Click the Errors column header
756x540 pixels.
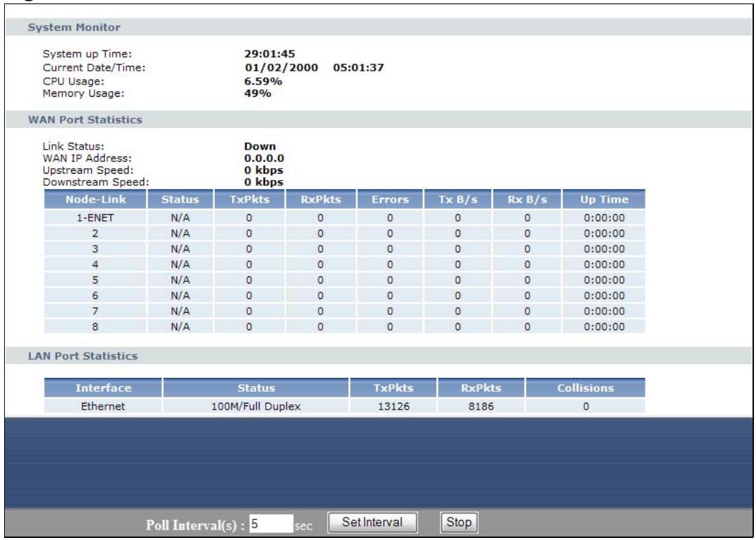[390, 200]
